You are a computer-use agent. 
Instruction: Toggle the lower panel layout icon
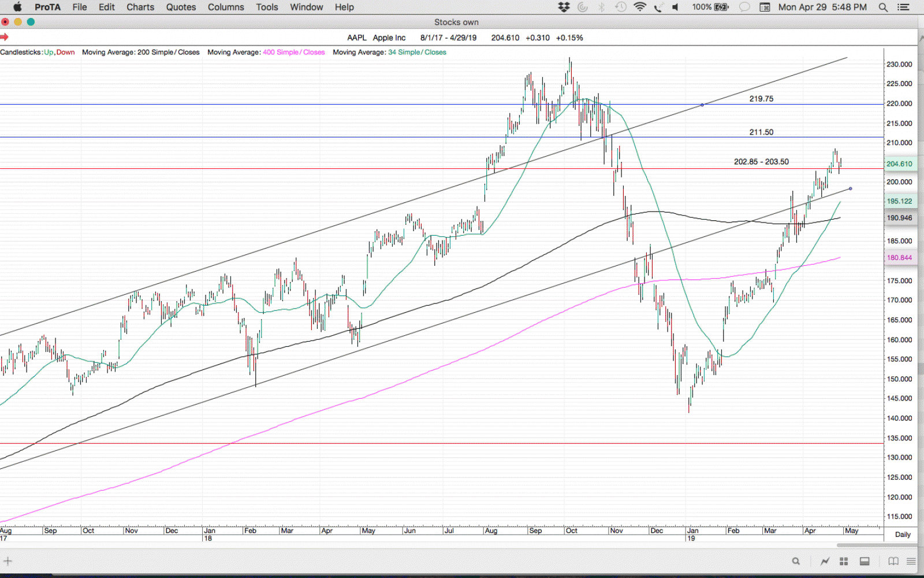865,561
